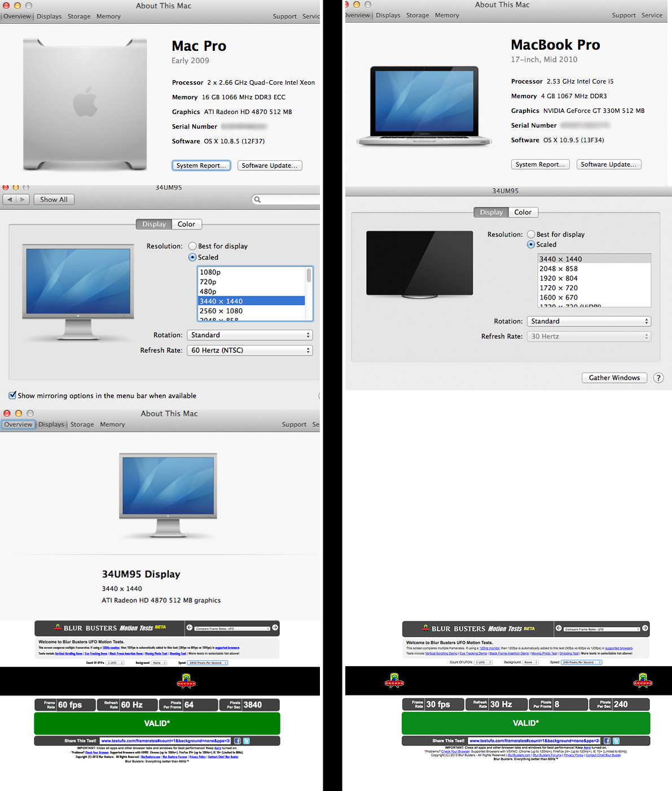Open the Rotation dropdown set to Standard
Viewport: 672px width, 791px height.
click(x=249, y=335)
